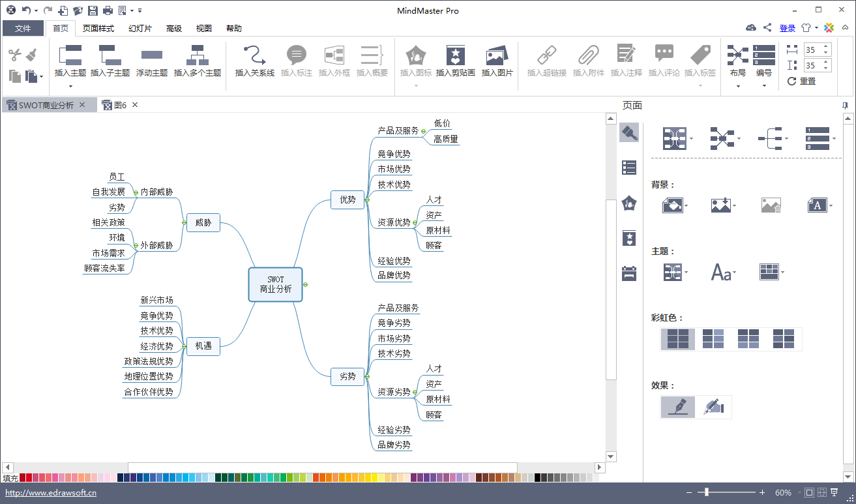This screenshot has height=504, width=856.
Task: Click the 插入概要 summary icon
Action: pyautogui.click(x=372, y=55)
